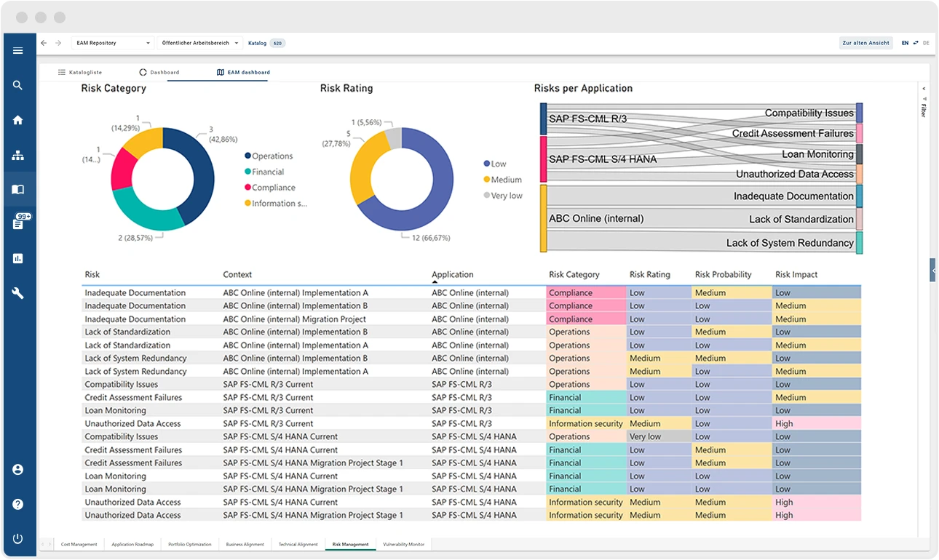
Task: Click the Lack of System Redundancy Sankey node
Action: tap(860, 243)
